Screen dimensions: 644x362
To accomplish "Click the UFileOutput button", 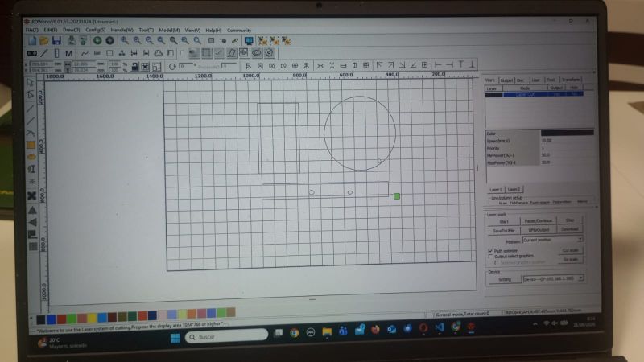I will pyautogui.click(x=538, y=230).
